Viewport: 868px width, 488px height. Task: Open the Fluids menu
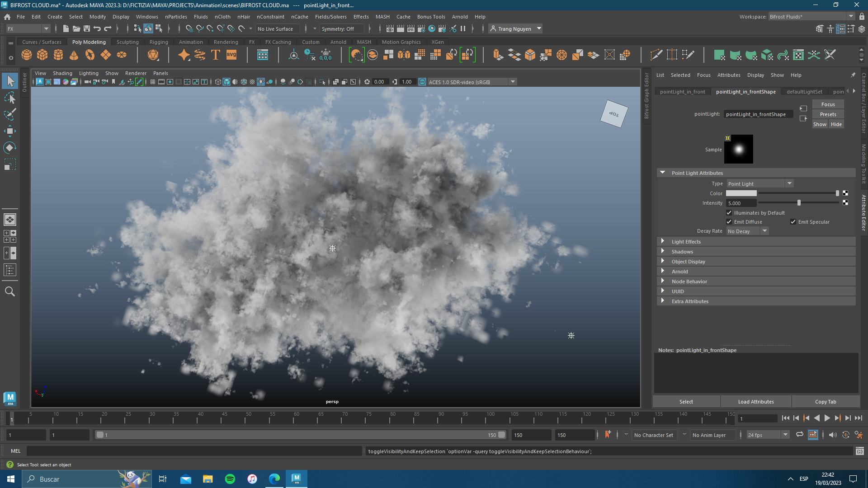201,17
